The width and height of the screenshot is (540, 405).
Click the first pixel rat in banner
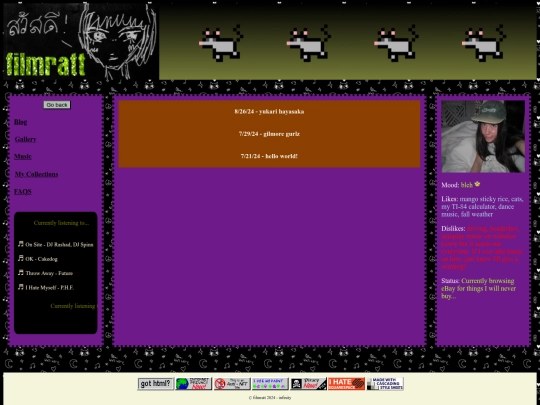(x=221, y=43)
